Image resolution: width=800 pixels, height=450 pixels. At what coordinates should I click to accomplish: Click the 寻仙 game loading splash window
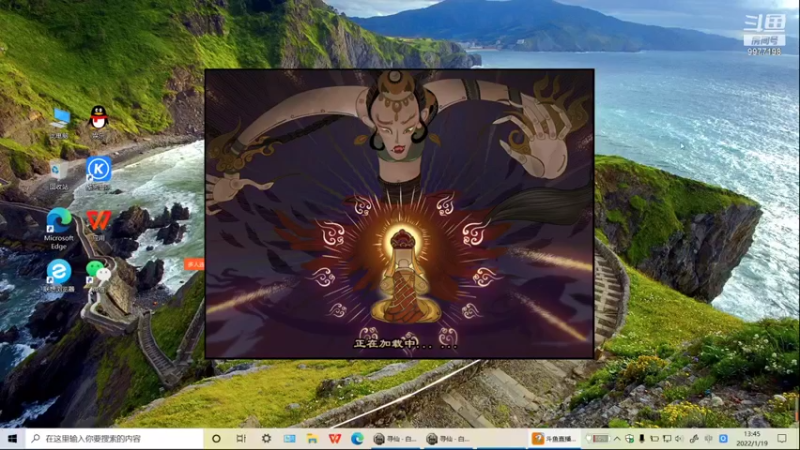(x=399, y=214)
